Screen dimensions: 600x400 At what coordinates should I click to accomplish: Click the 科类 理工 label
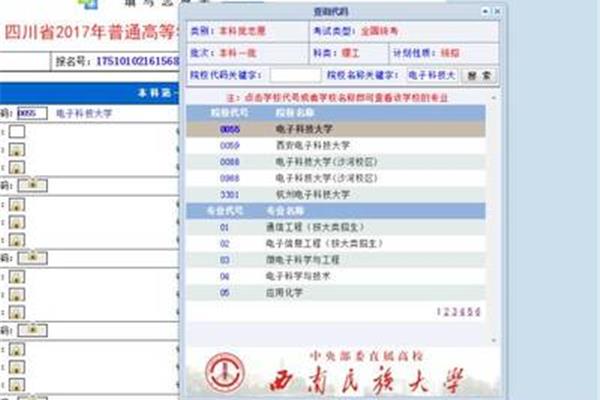(336, 53)
